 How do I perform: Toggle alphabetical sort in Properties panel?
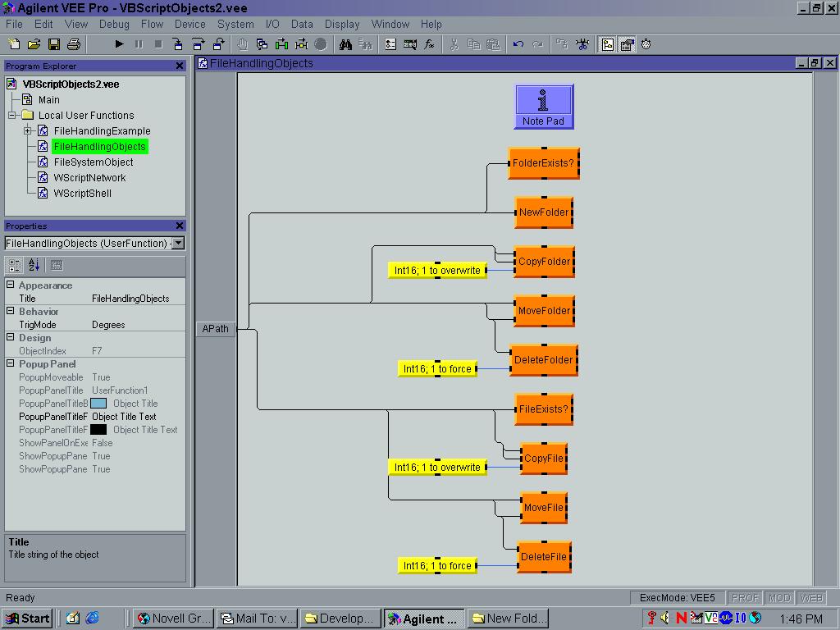(34, 265)
